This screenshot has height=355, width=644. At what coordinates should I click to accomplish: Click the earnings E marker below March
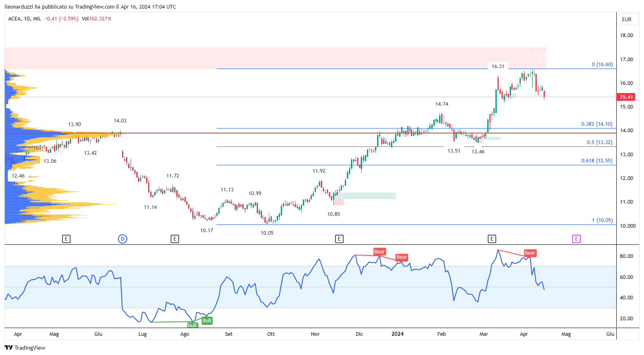(492, 239)
